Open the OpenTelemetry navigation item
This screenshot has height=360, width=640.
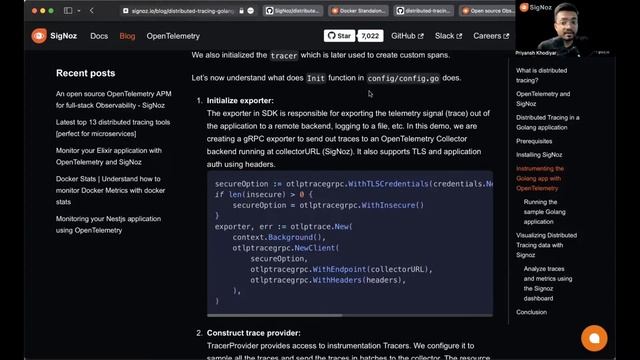tap(173, 36)
